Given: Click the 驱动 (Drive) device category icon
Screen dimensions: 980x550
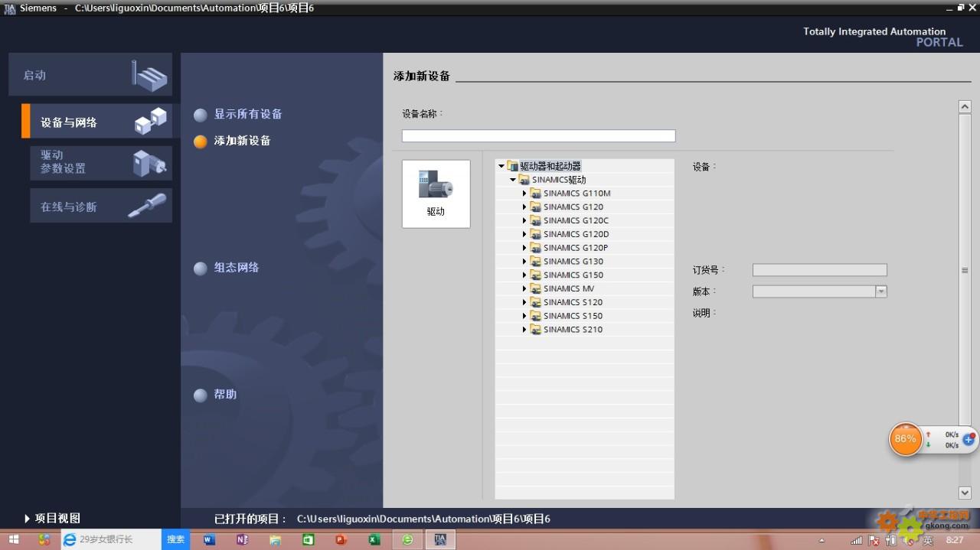Looking at the screenshot, I should pyautogui.click(x=436, y=193).
